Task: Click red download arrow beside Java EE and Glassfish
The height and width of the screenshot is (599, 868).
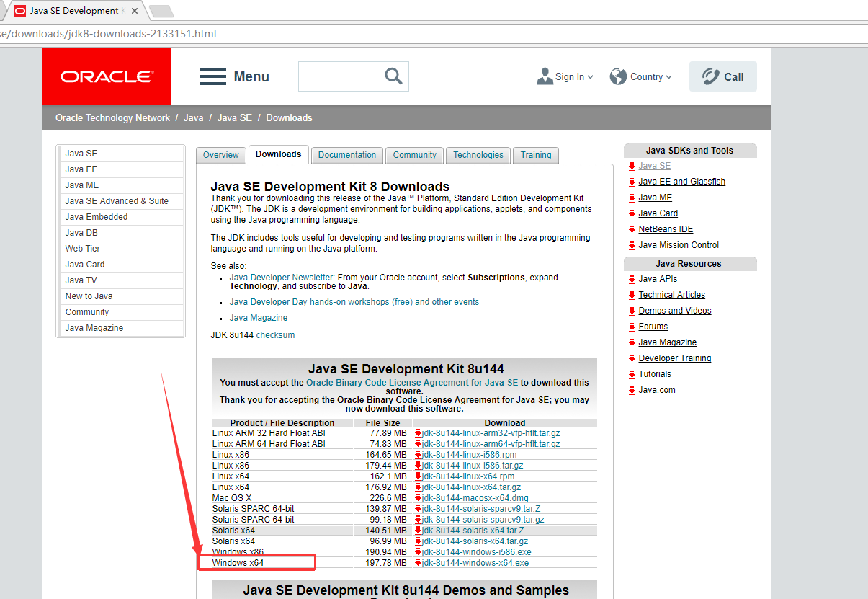Action: (632, 182)
